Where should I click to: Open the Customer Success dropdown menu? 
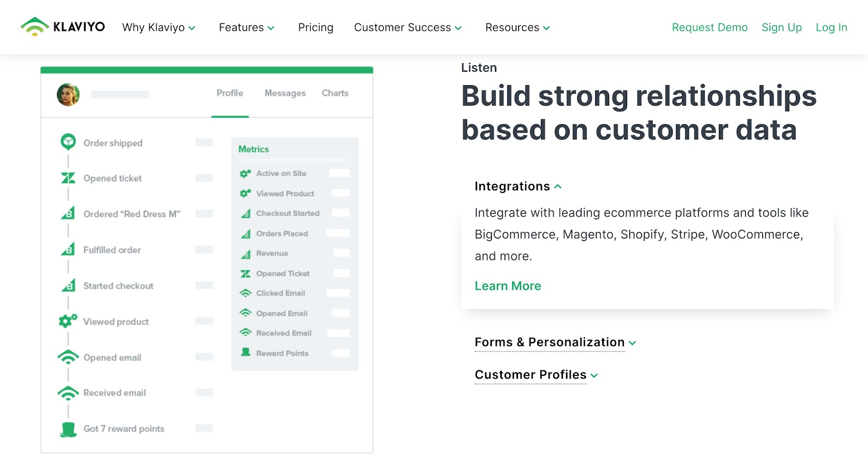[408, 27]
